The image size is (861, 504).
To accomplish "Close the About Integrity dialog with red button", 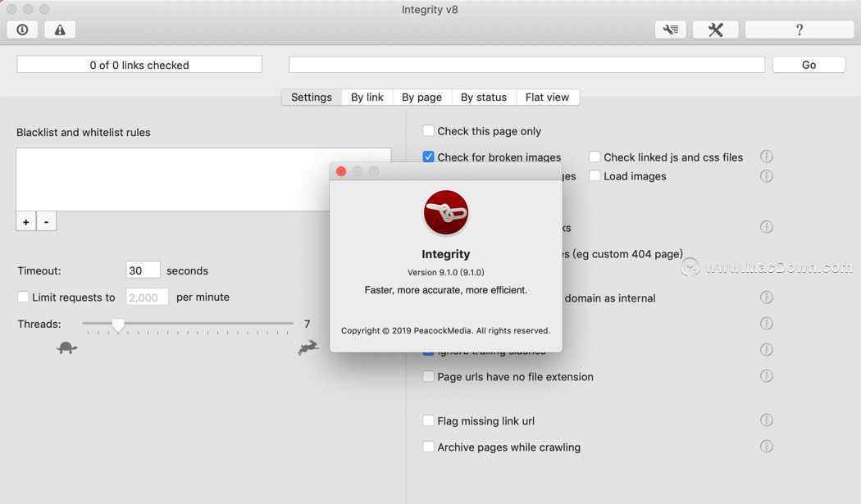I will click(341, 171).
